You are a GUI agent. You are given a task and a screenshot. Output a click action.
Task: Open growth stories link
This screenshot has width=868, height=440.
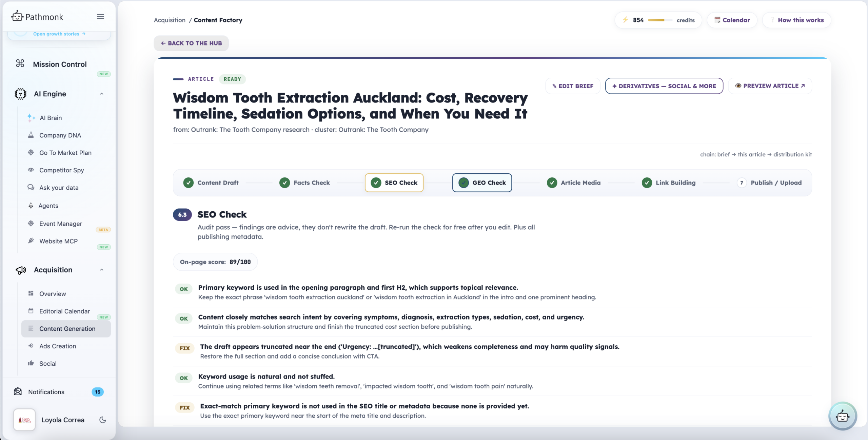click(x=59, y=34)
